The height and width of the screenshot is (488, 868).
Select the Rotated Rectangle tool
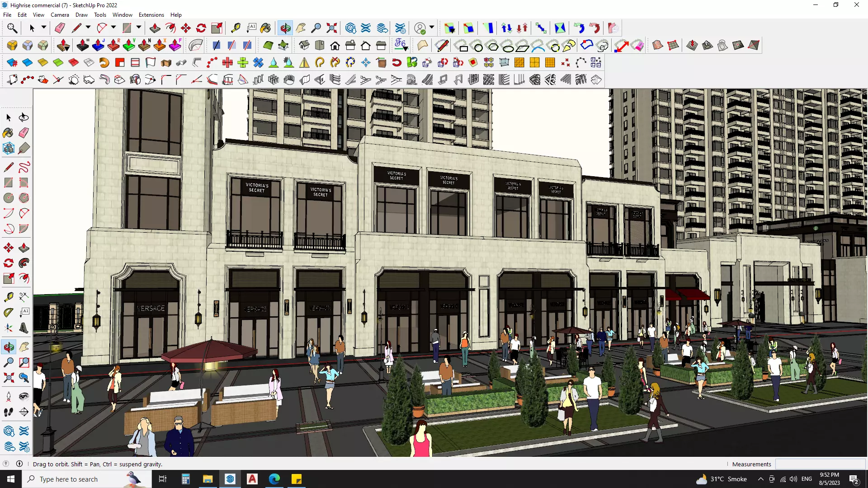[24, 183]
